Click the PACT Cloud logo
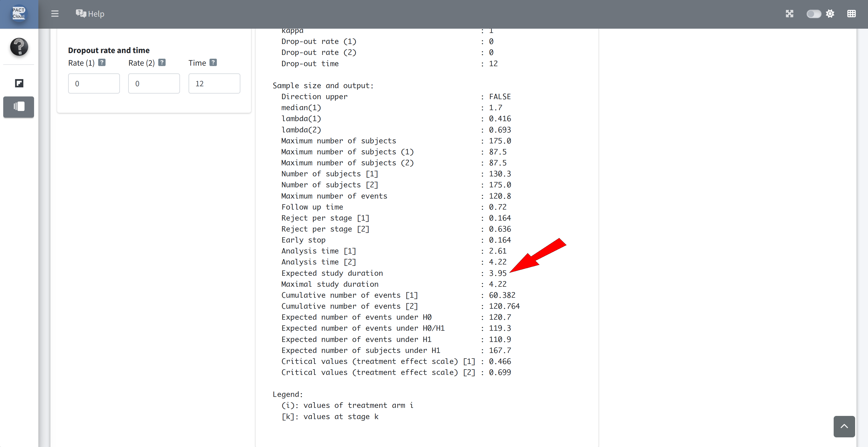The width and height of the screenshot is (868, 447). (19, 13)
